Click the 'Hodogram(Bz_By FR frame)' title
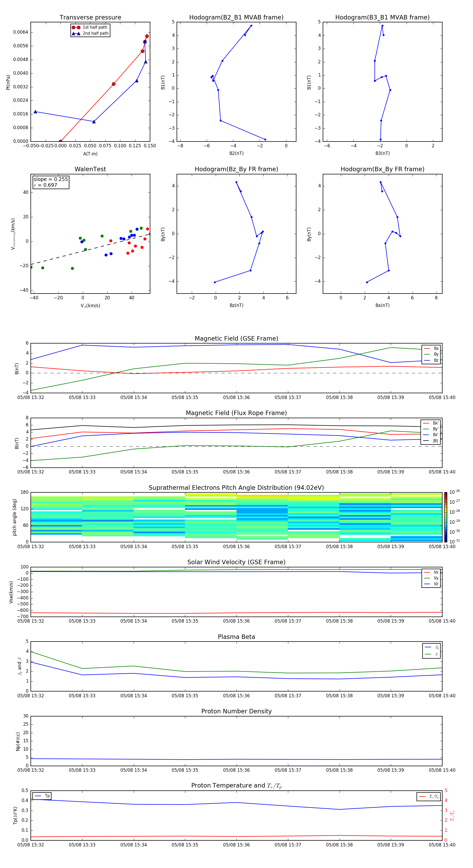 coord(236,169)
